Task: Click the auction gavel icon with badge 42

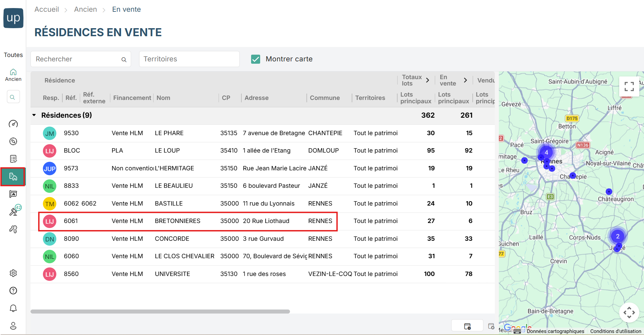Action: click(13, 211)
